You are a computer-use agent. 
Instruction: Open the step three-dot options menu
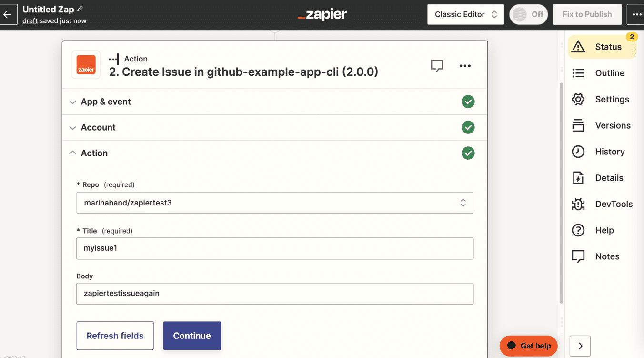[x=465, y=66]
